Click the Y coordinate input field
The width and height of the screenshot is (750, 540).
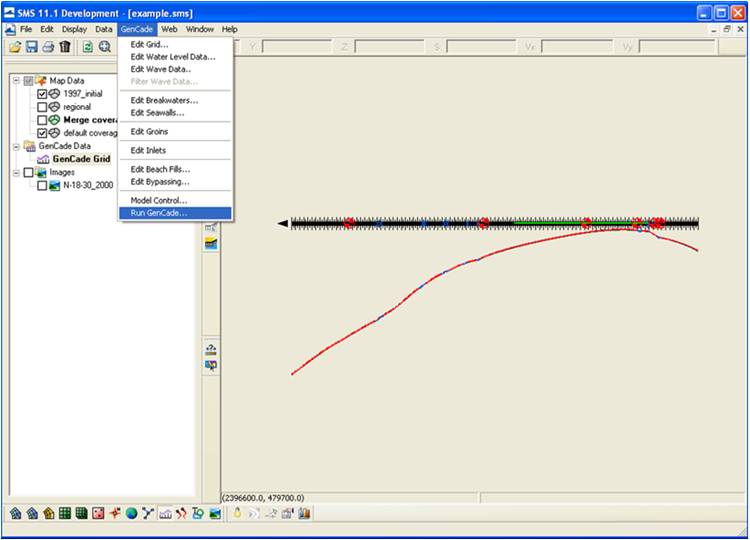click(297, 47)
